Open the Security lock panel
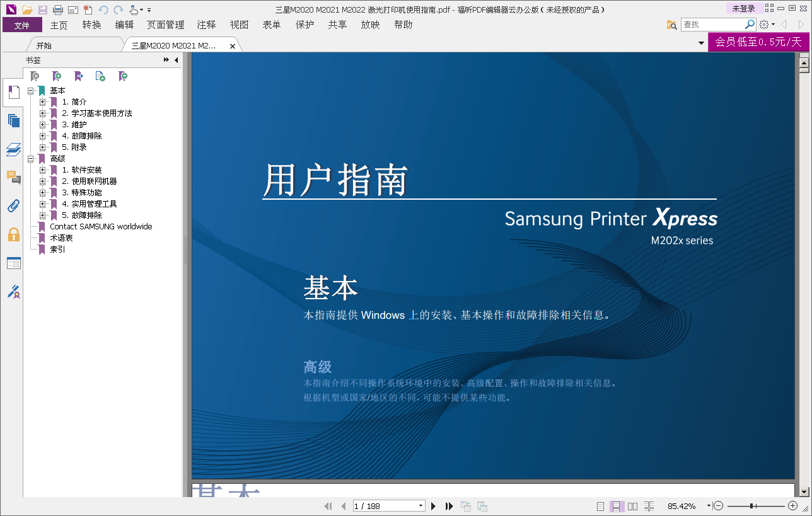This screenshot has height=516, width=812. [13, 234]
